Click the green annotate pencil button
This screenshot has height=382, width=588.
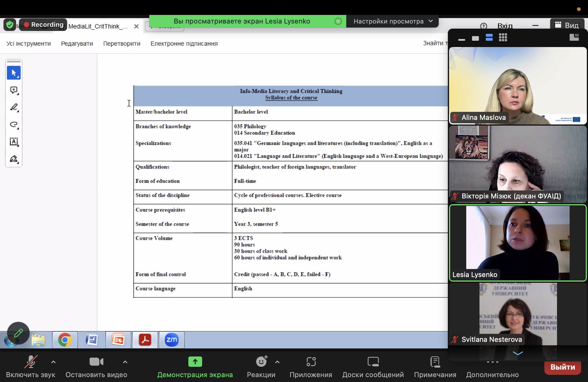coord(18,333)
